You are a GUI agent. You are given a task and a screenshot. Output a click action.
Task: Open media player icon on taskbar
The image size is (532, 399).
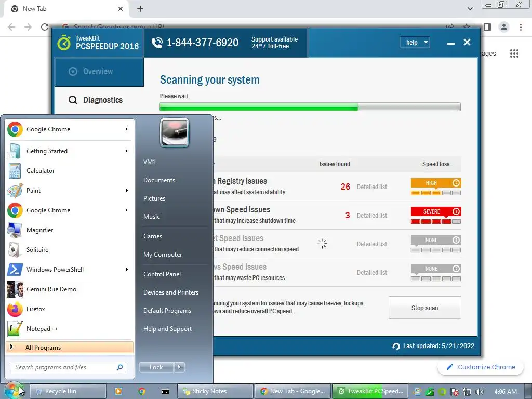pyautogui.click(x=118, y=391)
